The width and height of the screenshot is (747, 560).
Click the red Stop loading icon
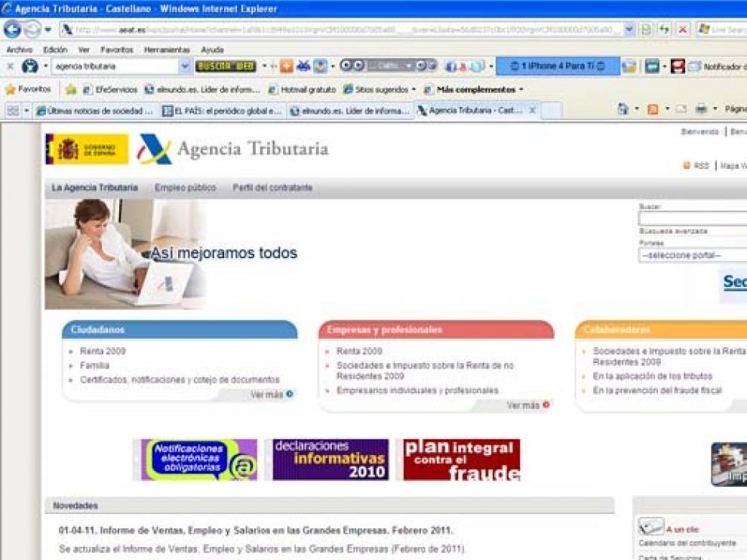(x=682, y=29)
